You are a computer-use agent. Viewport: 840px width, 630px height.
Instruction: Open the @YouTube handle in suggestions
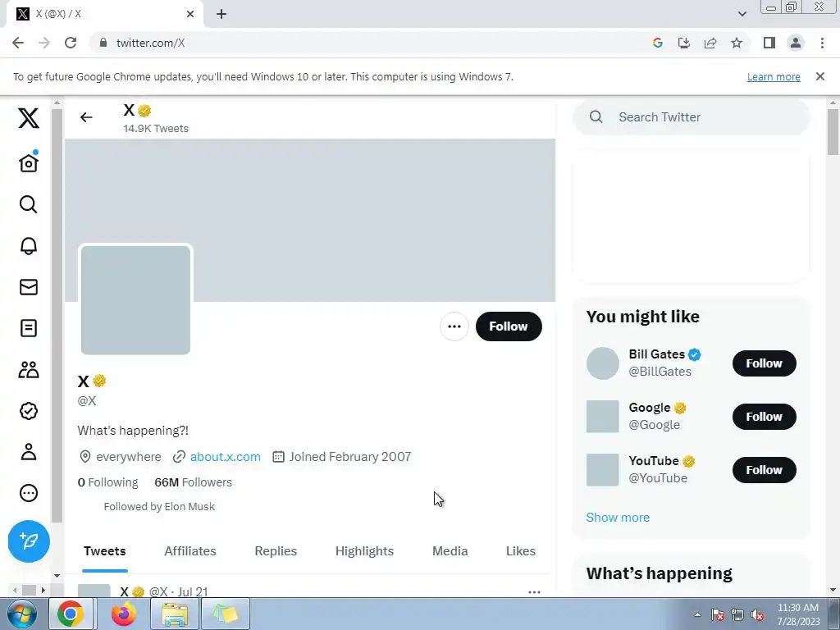pyautogui.click(x=658, y=478)
